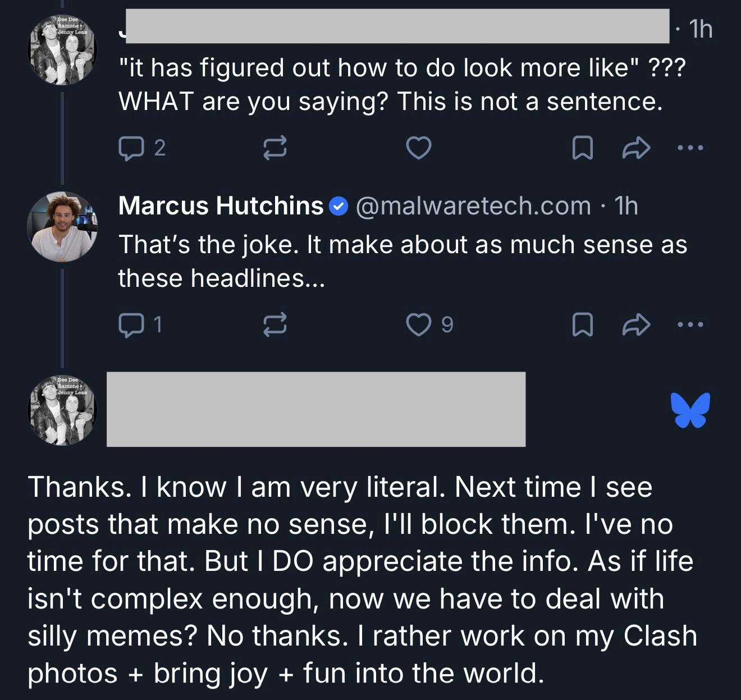The image size is (741, 700).
Task: Open more options on Marcus Hutchins' post
Action: pos(690,324)
